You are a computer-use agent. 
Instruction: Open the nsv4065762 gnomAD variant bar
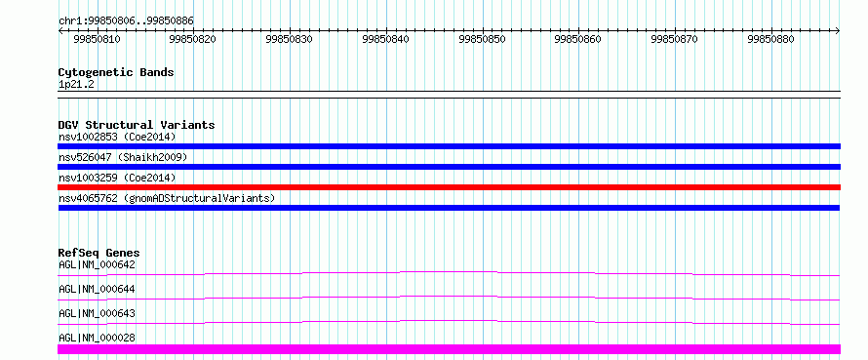[449, 208]
